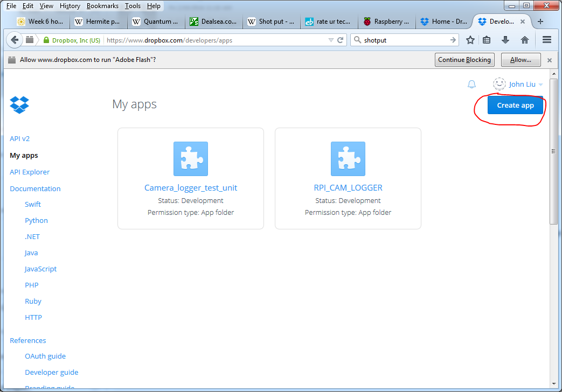Open the OAuth guide link
Screen dimensions: 562x392
(x=45, y=356)
